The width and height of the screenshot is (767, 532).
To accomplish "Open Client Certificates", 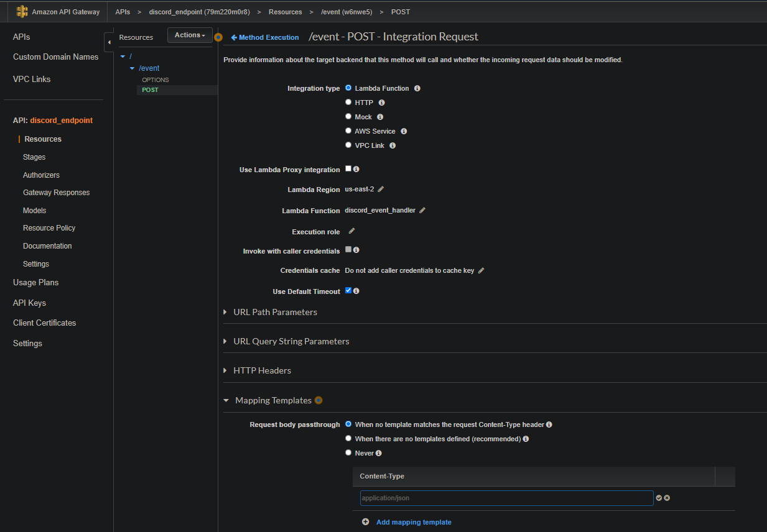I will pos(44,323).
